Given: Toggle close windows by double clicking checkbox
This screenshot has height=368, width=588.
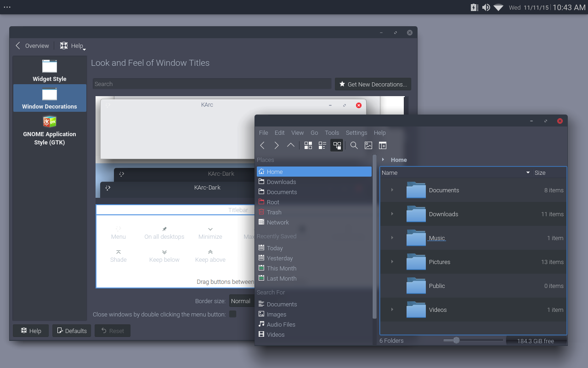Looking at the screenshot, I should tap(233, 314).
